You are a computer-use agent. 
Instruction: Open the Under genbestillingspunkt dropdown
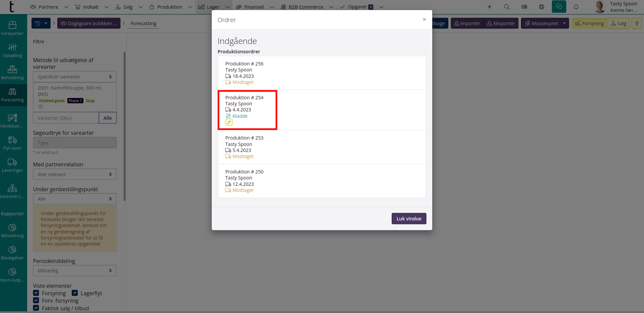tap(75, 199)
